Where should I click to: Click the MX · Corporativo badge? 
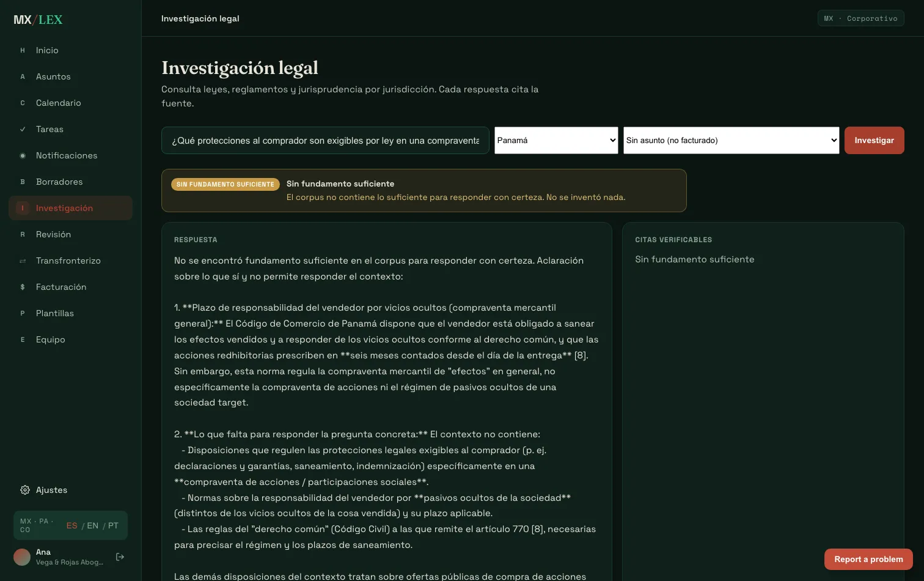click(861, 18)
